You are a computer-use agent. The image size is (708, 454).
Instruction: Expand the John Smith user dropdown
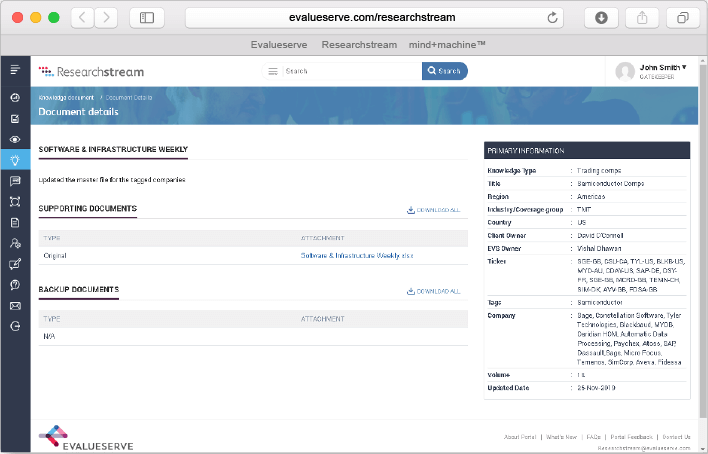663,67
